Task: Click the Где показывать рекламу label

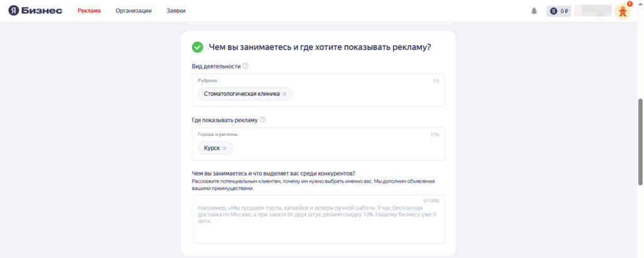Action: 225,120
